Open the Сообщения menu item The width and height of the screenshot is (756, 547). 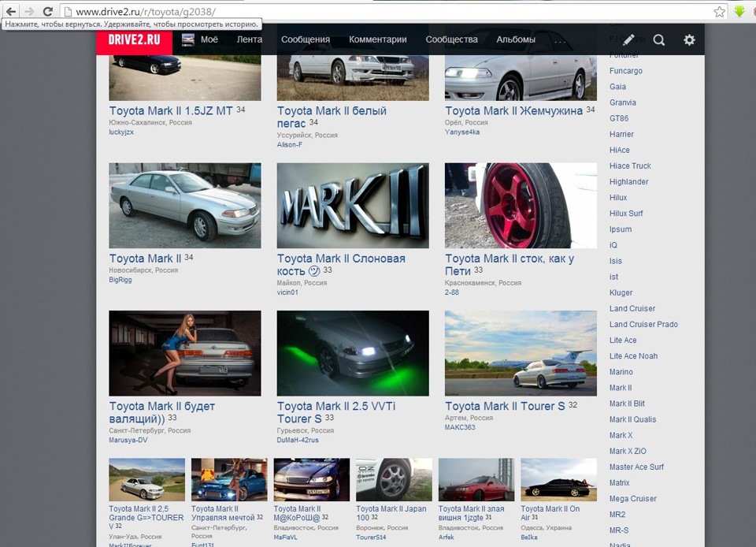point(306,39)
